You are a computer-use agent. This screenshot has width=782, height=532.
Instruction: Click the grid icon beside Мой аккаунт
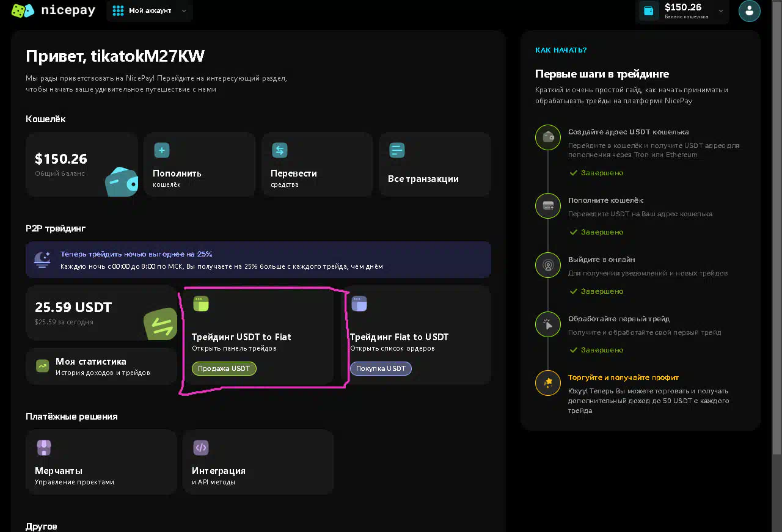tap(118, 11)
